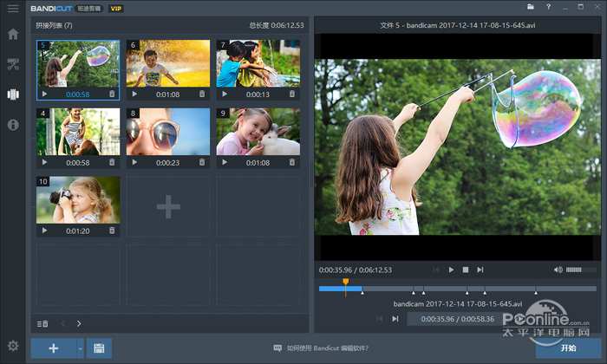Click the 开始 start button
607x364 pixels.
pos(568,348)
